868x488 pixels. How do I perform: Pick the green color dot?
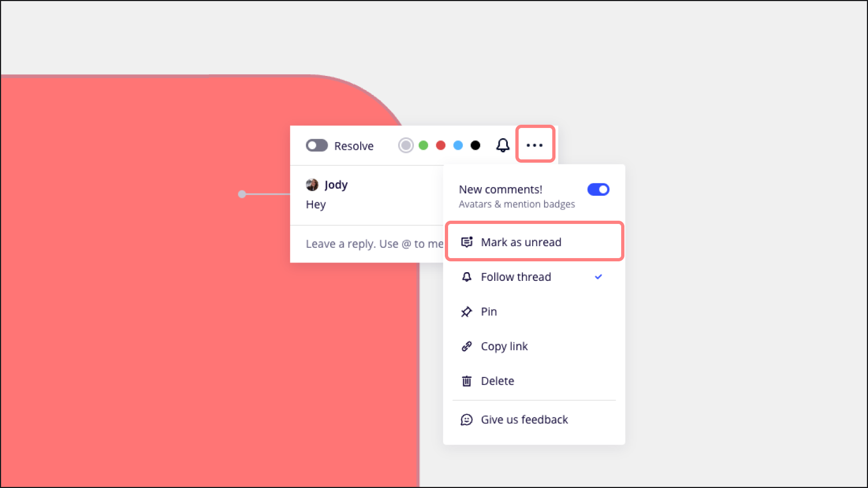point(424,145)
